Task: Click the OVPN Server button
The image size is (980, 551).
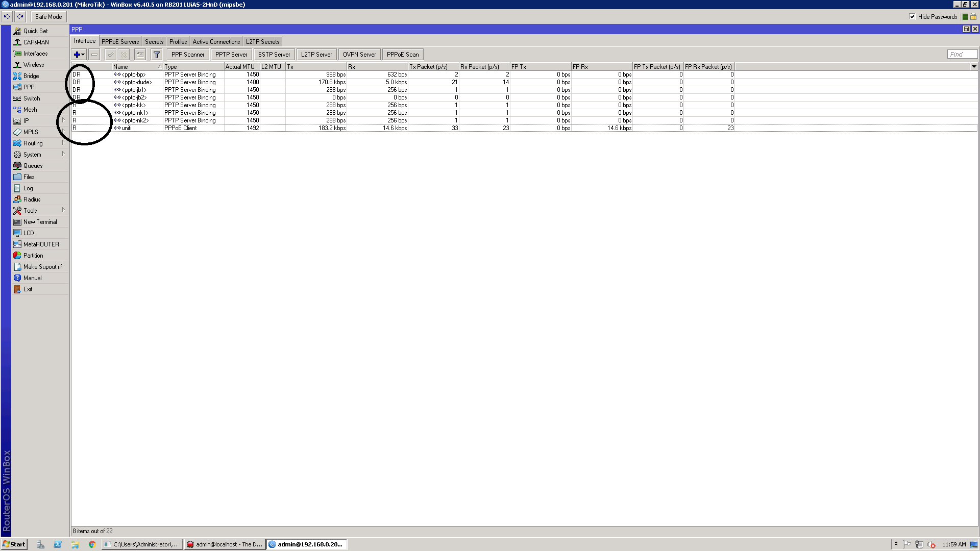Action: coord(359,55)
